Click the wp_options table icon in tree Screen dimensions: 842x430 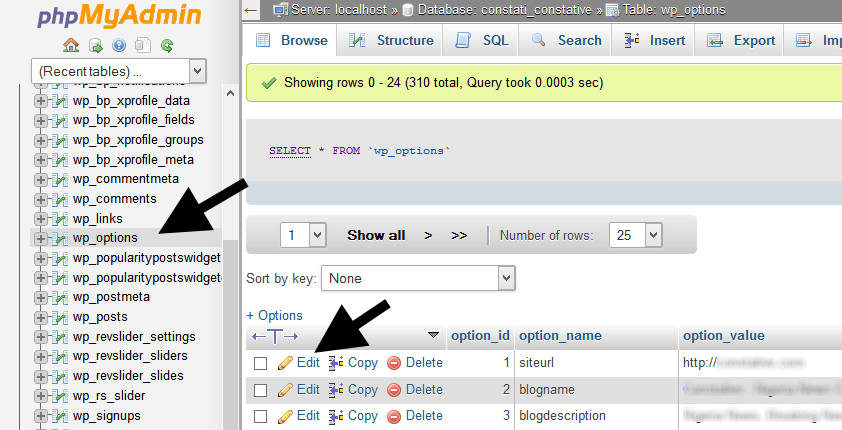59,238
